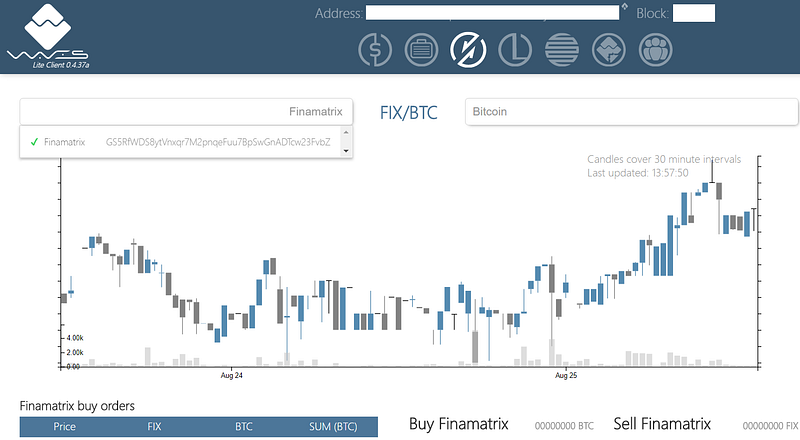
Task: Click the 2.00k volume axis label
Action: [x=75, y=353]
